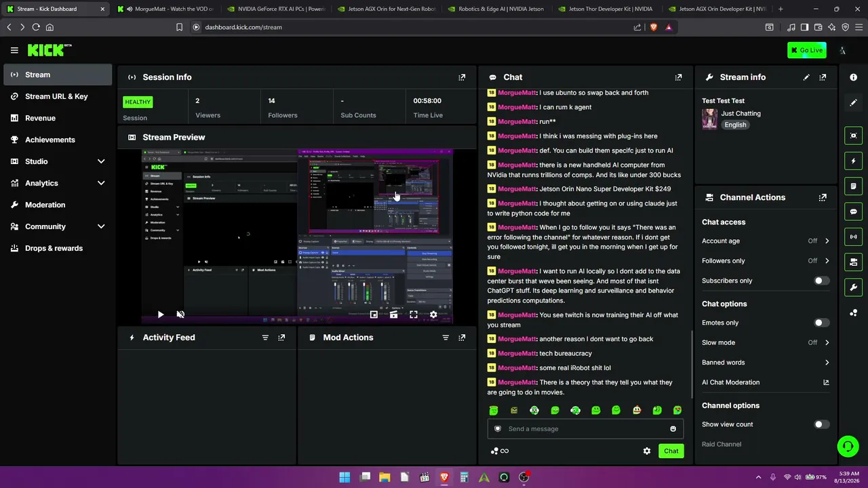Send message with the Chat button
Viewport: 868px width, 488px height.
coord(671,451)
